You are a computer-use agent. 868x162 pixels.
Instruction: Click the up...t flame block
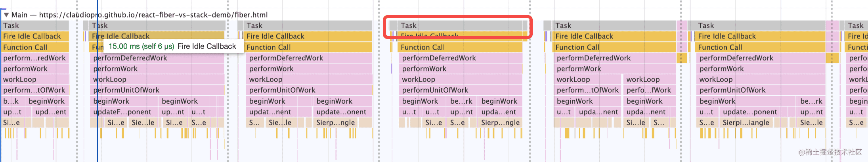coord(13,112)
